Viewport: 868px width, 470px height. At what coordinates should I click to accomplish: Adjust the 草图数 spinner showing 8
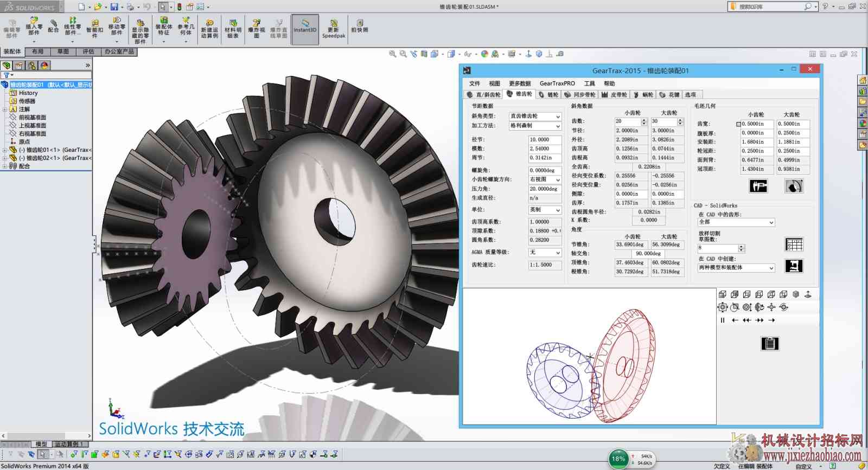pos(741,248)
